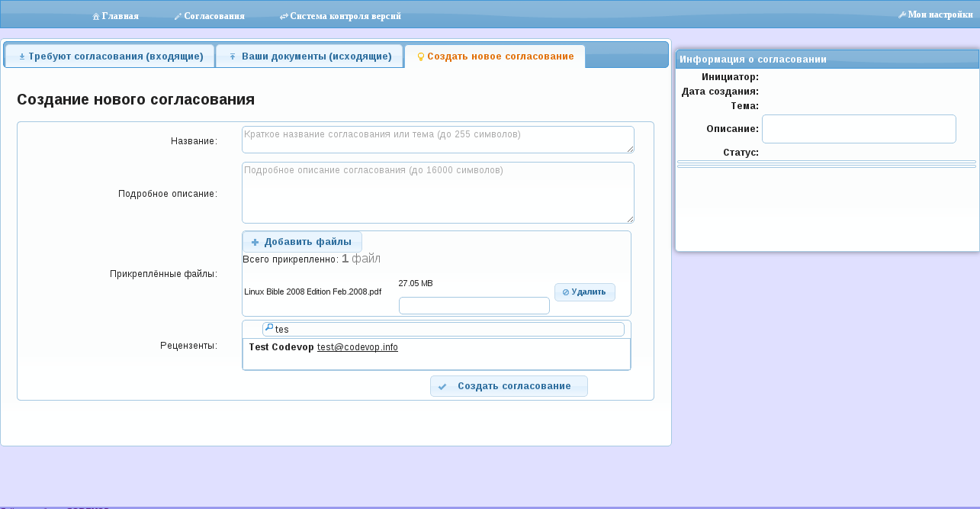Click the 27.05 MB file size text

click(x=416, y=283)
